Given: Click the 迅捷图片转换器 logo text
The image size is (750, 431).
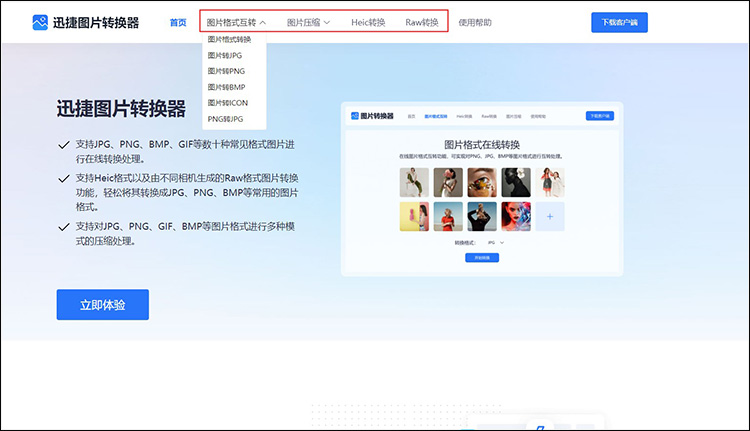Looking at the screenshot, I should [96, 22].
